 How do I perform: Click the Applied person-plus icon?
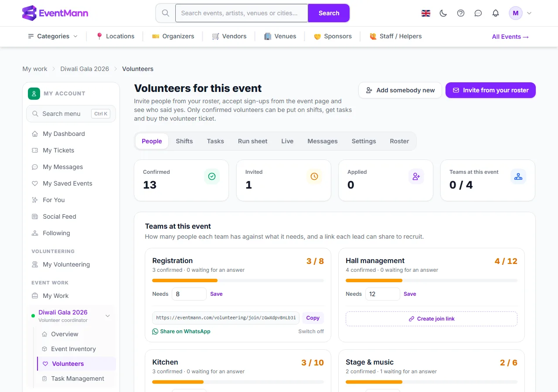[x=416, y=176]
